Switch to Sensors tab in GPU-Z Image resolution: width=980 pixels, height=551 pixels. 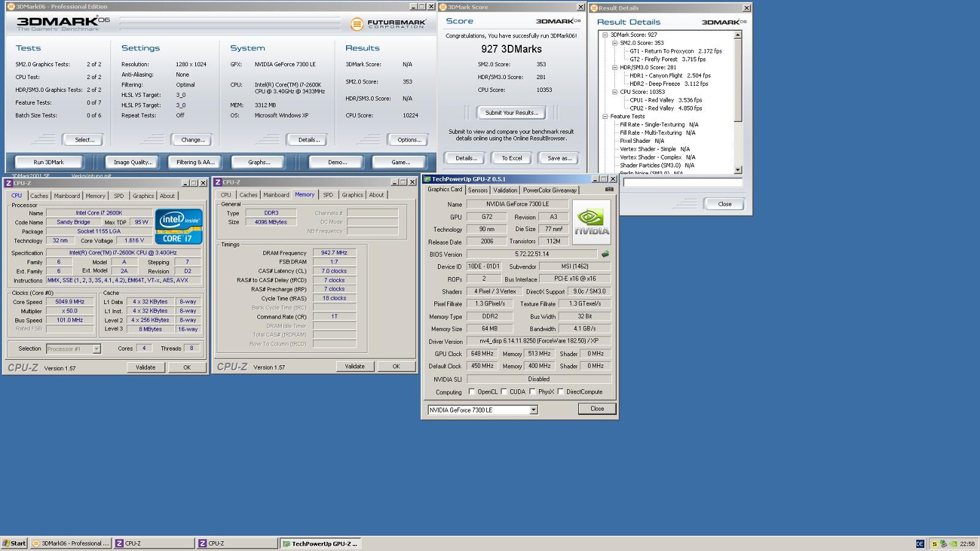click(x=478, y=190)
